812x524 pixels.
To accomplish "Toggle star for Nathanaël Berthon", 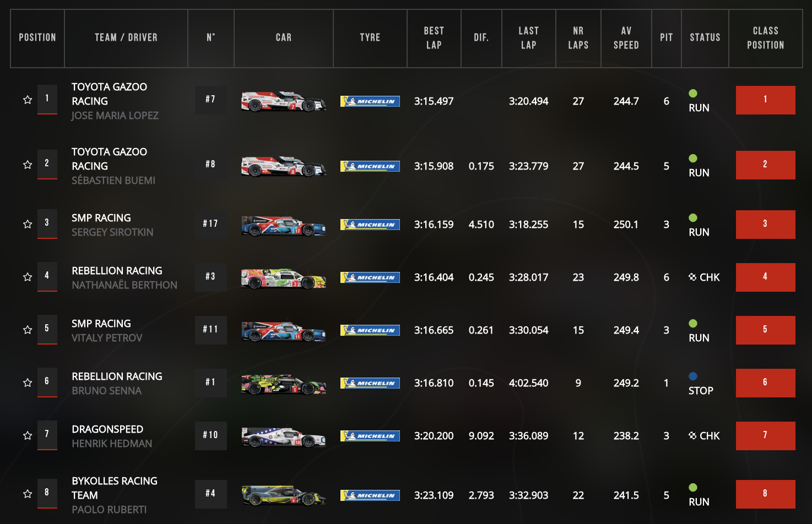I will pos(28,277).
